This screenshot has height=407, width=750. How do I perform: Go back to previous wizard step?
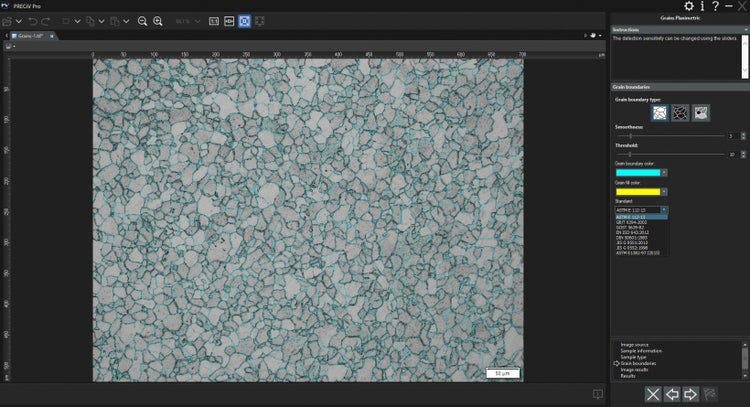[673, 394]
